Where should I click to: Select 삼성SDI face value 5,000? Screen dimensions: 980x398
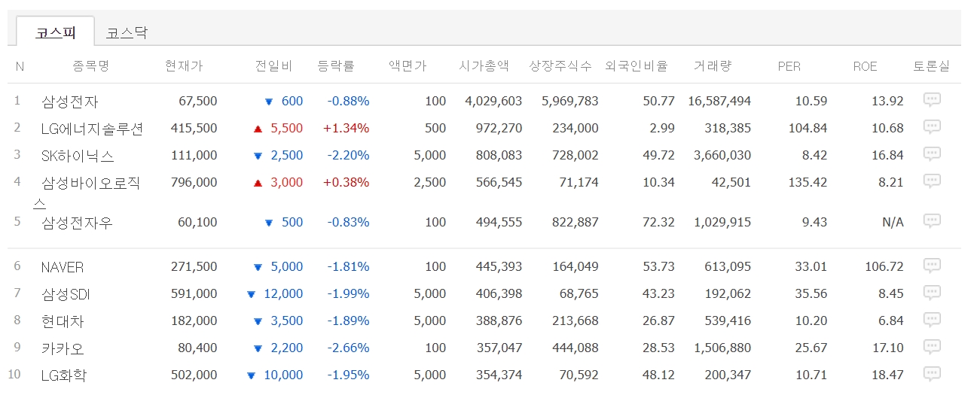coord(430,293)
